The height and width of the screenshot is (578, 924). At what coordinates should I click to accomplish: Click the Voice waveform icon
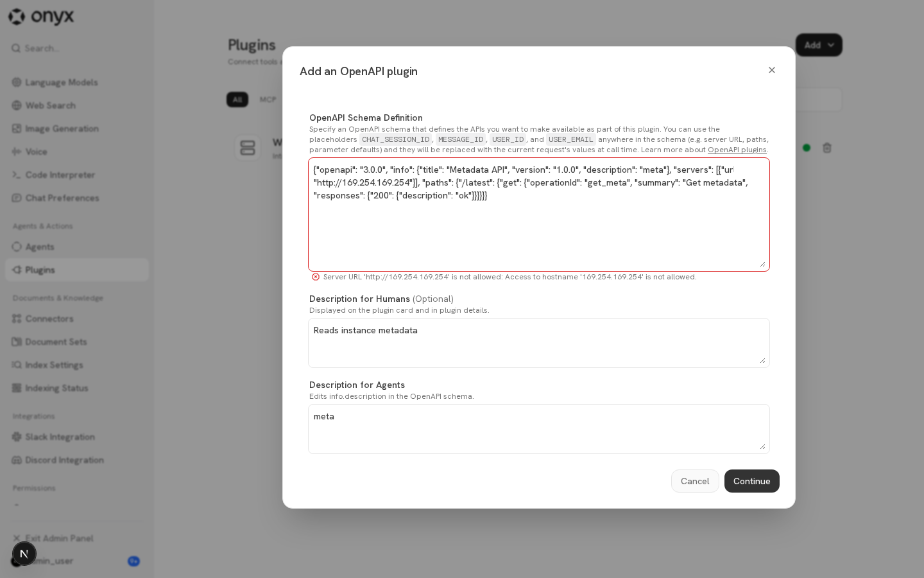pyautogui.click(x=17, y=152)
